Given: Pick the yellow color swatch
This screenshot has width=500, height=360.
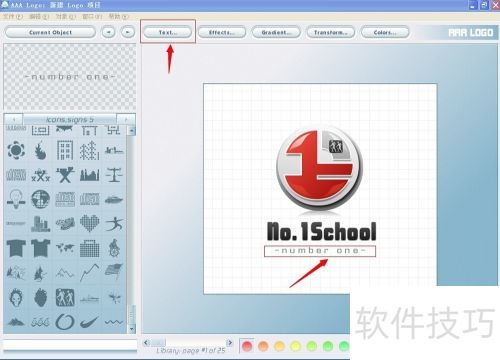Looking at the screenshot, I should point(295,347).
